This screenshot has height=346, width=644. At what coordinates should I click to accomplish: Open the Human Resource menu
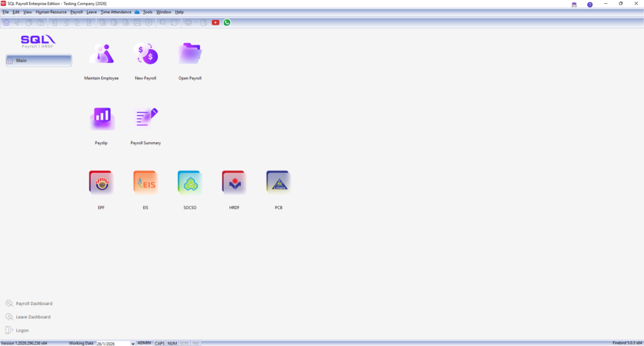point(51,12)
